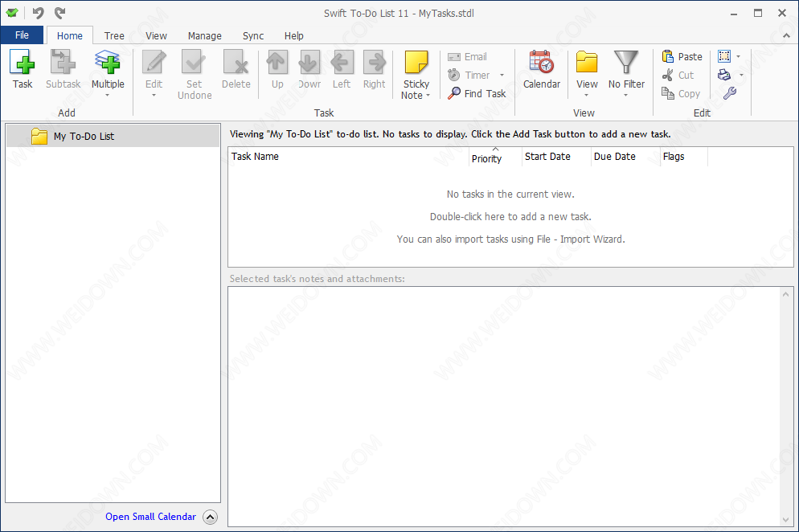Click the Undo arrow in title bar

pos(38,13)
